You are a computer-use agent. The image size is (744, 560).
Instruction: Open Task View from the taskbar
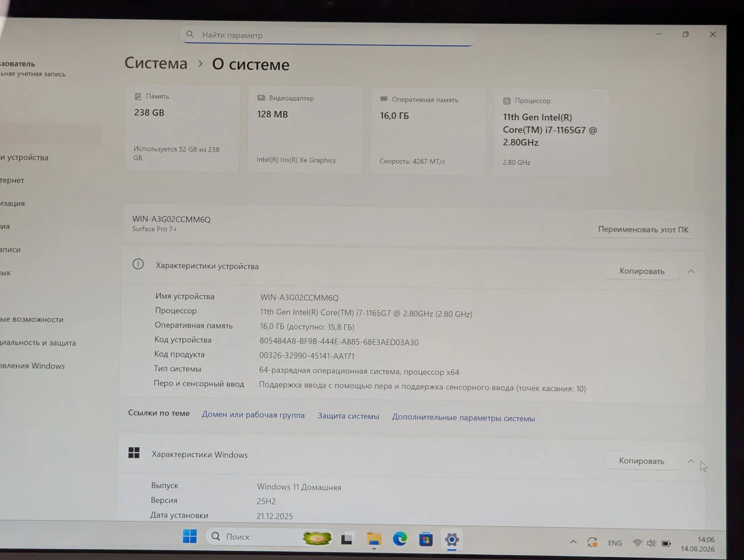pos(347,539)
